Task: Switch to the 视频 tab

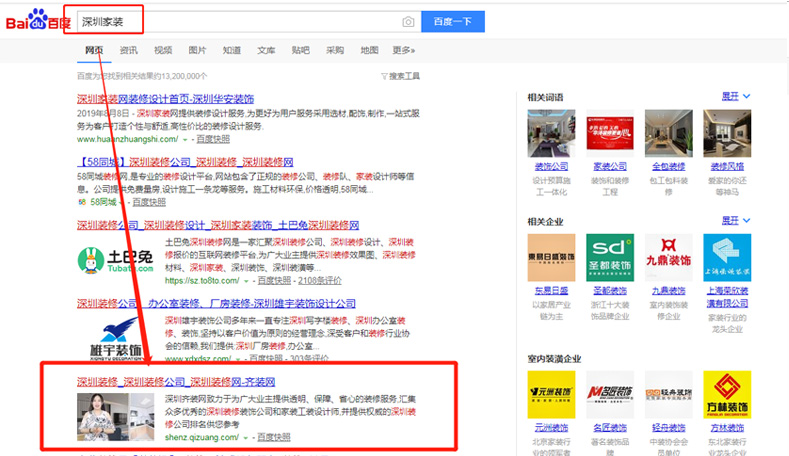Action: click(x=163, y=50)
